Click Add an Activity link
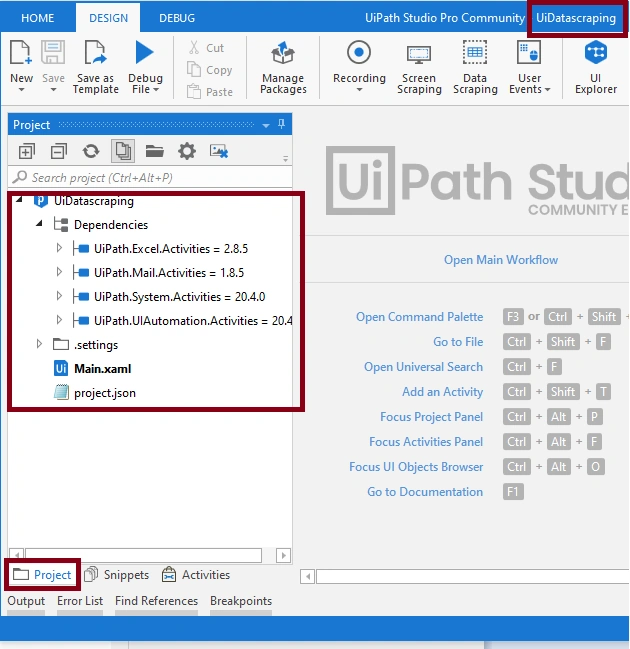630x649 pixels. coord(442,392)
